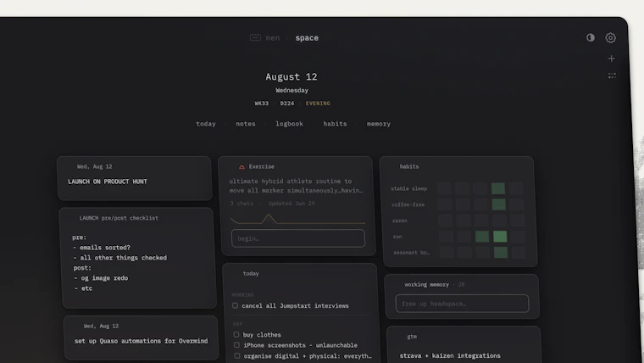644x363 pixels.
Task: Go to the logbook tab
Action: (289, 124)
